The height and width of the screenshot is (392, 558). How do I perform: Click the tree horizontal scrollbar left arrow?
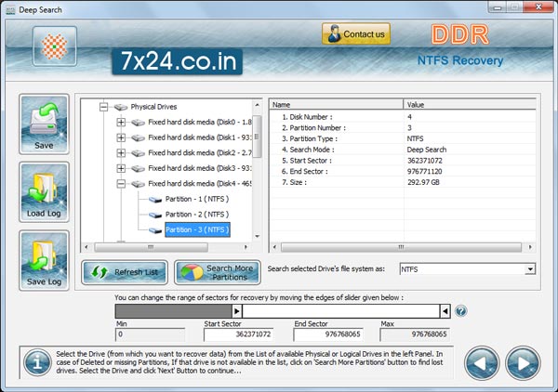point(86,247)
